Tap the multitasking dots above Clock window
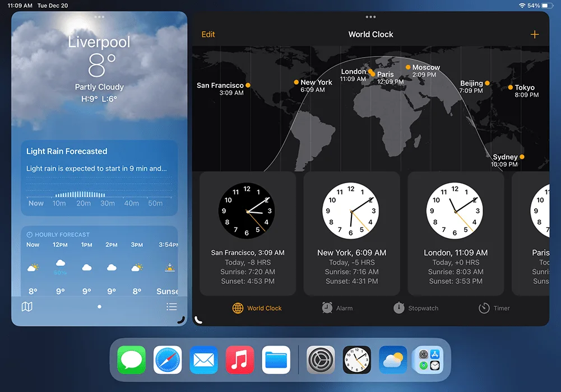Image resolution: width=561 pixels, height=392 pixels. point(370,17)
